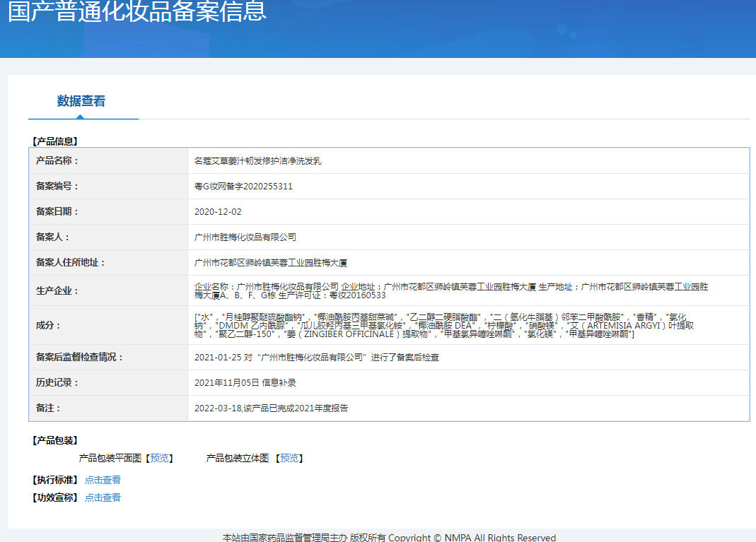Preview the 产品包装立体图 image

click(x=289, y=458)
